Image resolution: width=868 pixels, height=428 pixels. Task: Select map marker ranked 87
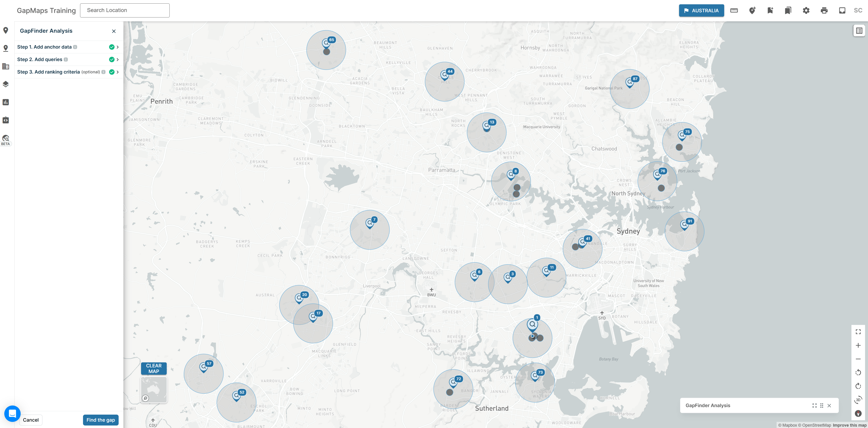click(629, 82)
